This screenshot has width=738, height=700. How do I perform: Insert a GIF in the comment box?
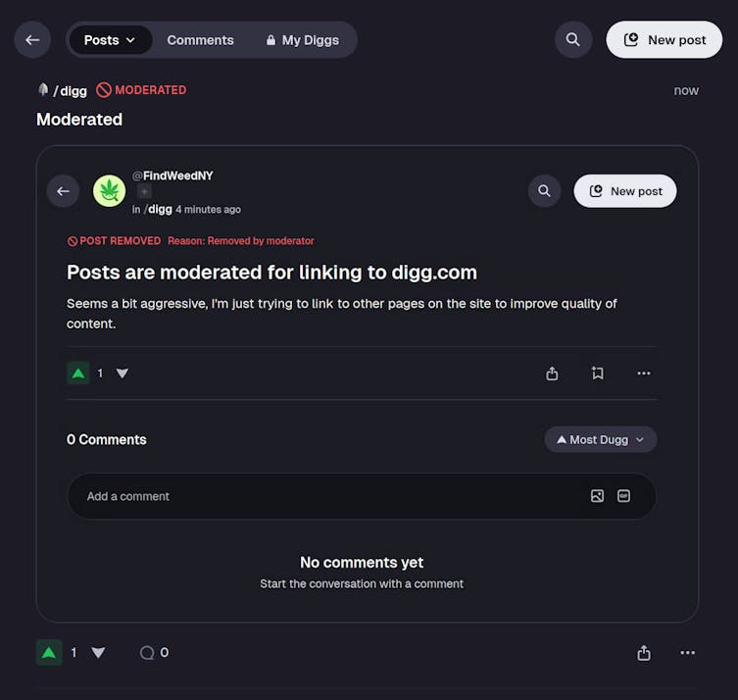point(623,496)
